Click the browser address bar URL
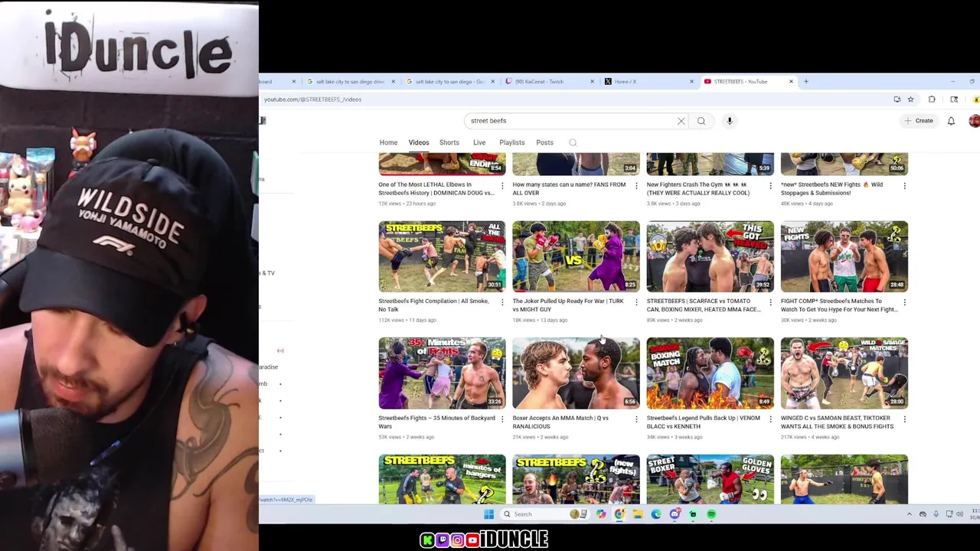 312,99
